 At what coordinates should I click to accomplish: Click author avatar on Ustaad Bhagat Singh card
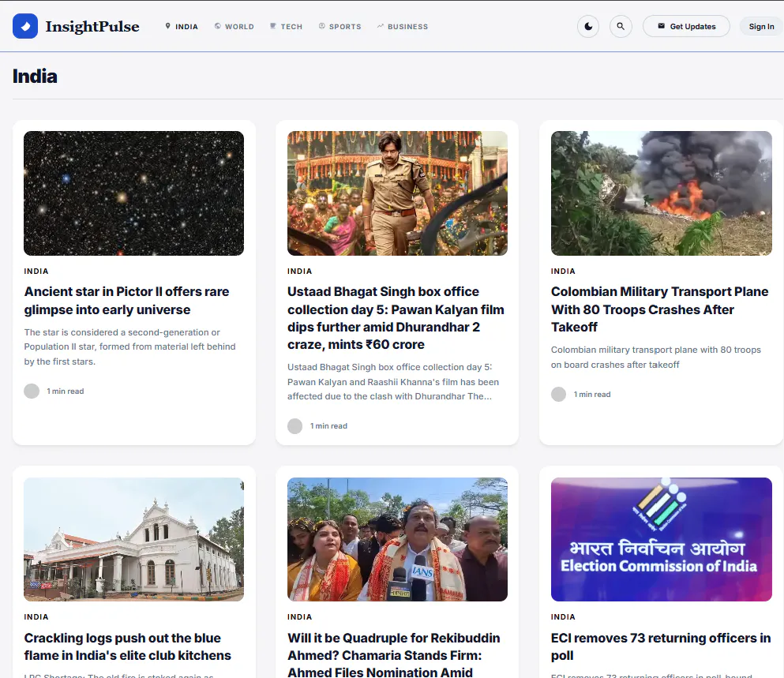295,426
